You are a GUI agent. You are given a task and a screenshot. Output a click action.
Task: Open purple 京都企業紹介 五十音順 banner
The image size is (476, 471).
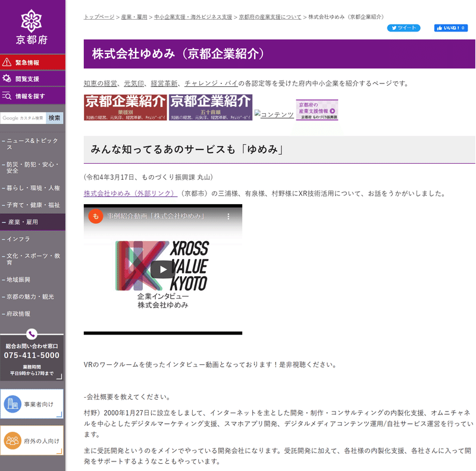click(211, 107)
